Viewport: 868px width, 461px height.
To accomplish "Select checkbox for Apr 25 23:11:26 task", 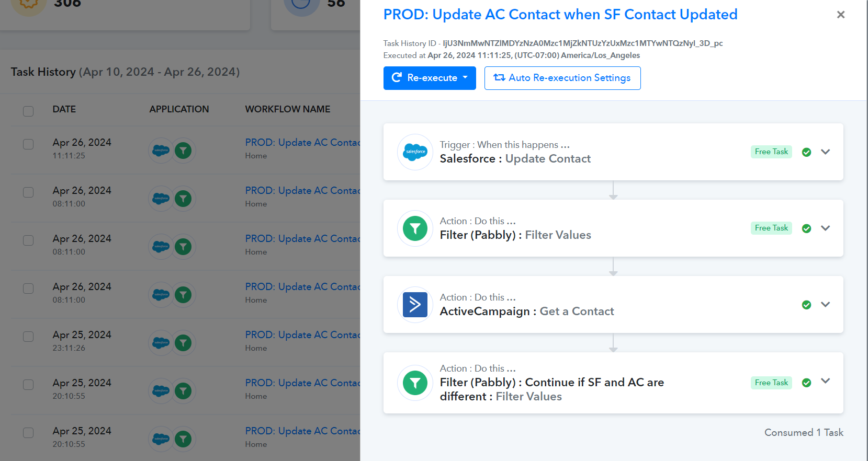I will (28, 336).
